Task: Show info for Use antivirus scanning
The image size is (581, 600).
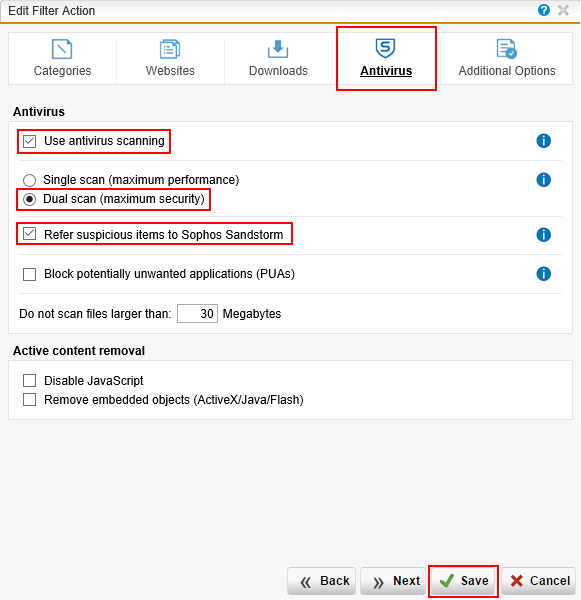Action: click(x=543, y=141)
